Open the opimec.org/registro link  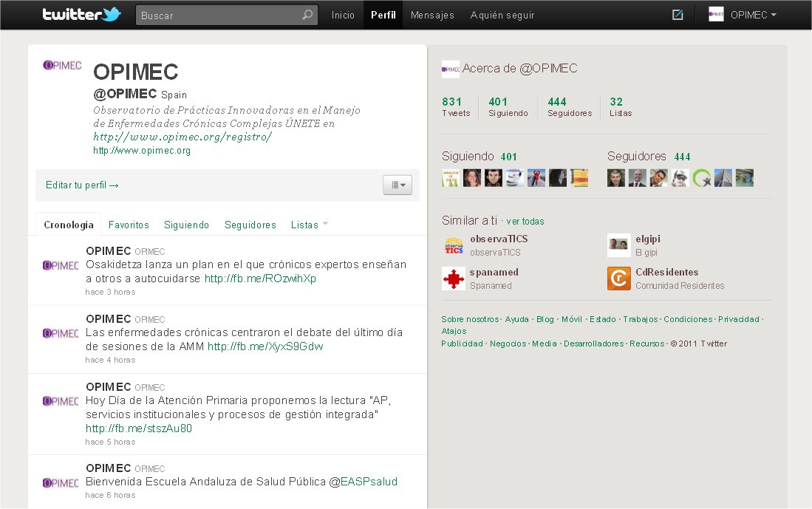point(182,137)
